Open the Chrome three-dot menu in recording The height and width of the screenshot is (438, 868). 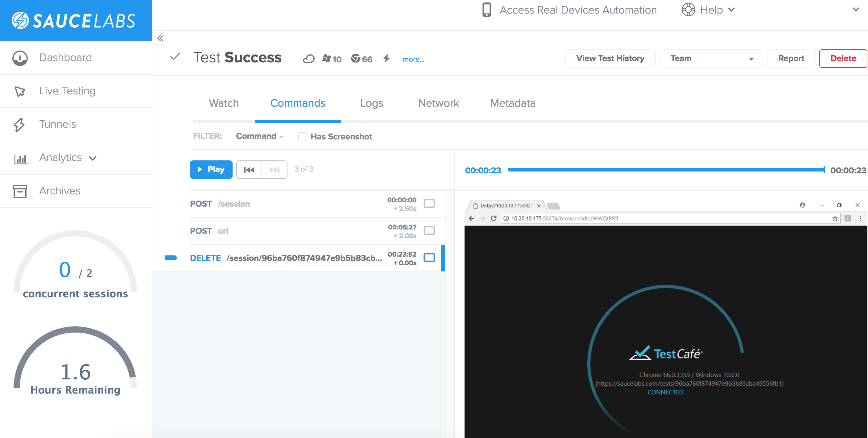tap(860, 218)
